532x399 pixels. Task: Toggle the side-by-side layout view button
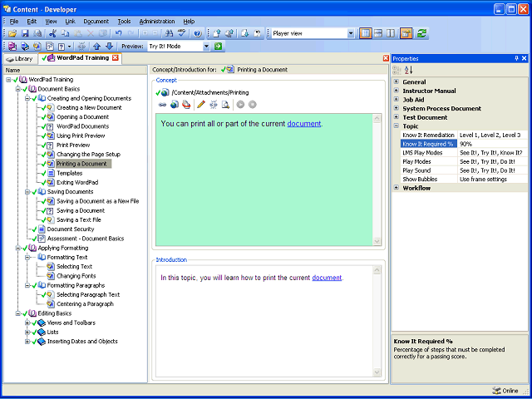click(366, 33)
